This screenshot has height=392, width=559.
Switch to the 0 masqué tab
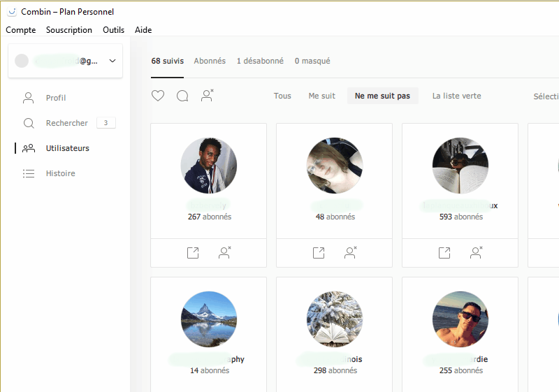pos(312,61)
